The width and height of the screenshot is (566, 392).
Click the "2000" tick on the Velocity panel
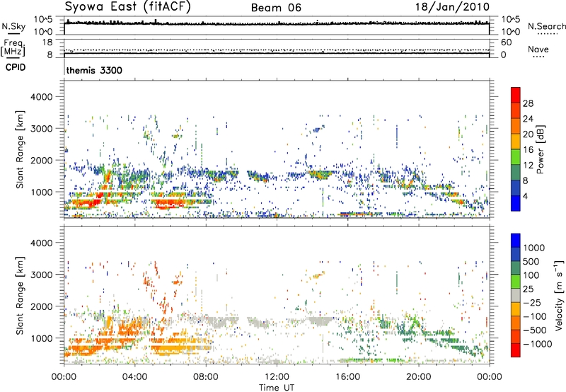tap(42, 306)
